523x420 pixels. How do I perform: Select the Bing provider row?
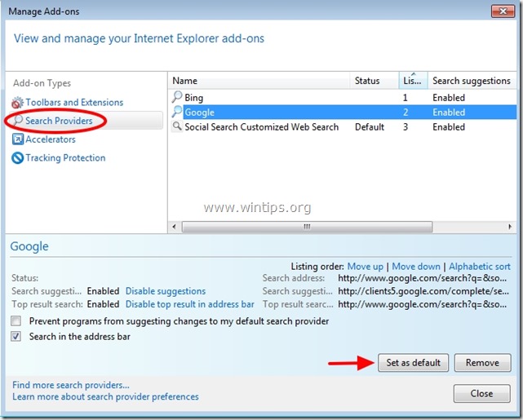342,97
